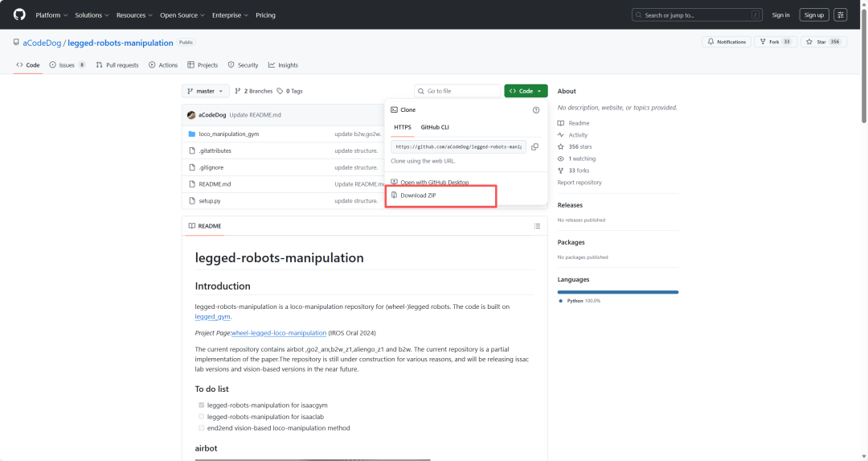
Task: Fork the repository
Action: coord(776,42)
